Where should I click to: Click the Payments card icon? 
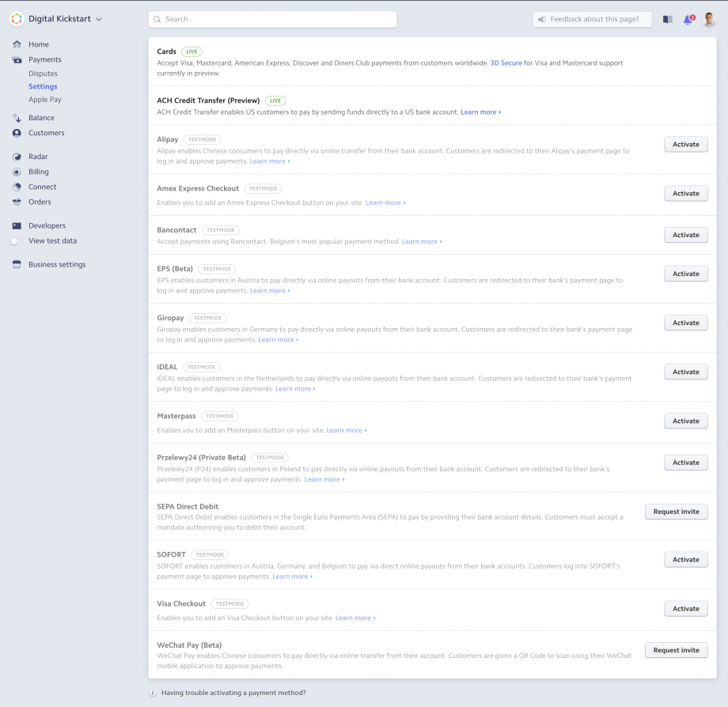pyautogui.click(x=17, y=60)
